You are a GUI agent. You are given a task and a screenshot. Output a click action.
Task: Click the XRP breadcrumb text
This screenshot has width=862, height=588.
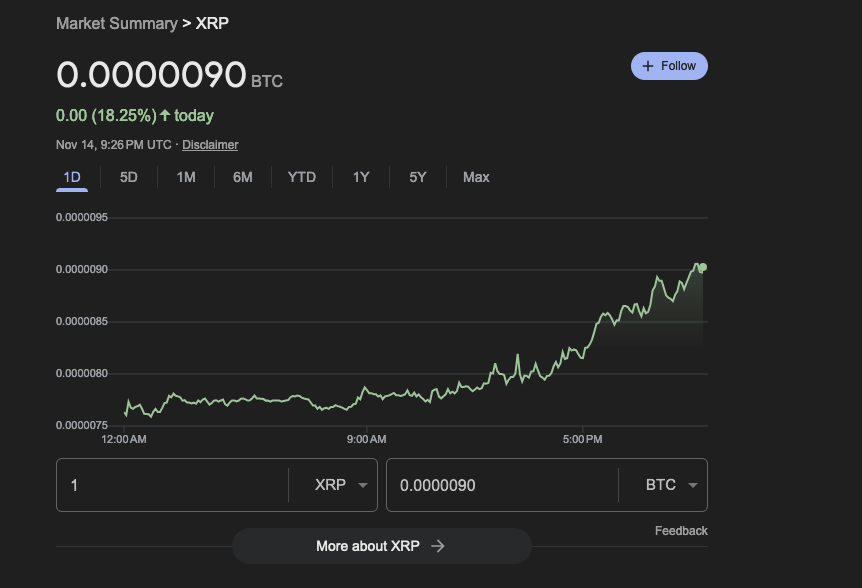click(x=212, y=24)
